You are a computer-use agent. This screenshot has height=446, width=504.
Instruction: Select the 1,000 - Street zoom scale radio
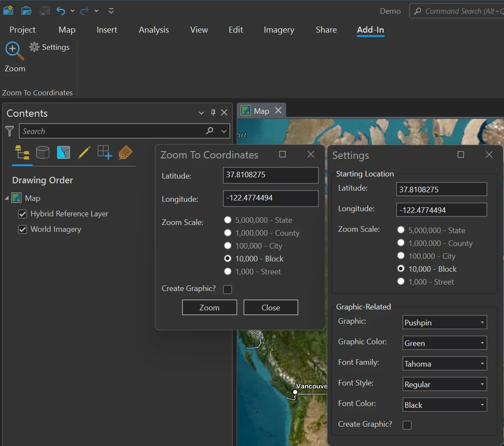coord(228,271)
